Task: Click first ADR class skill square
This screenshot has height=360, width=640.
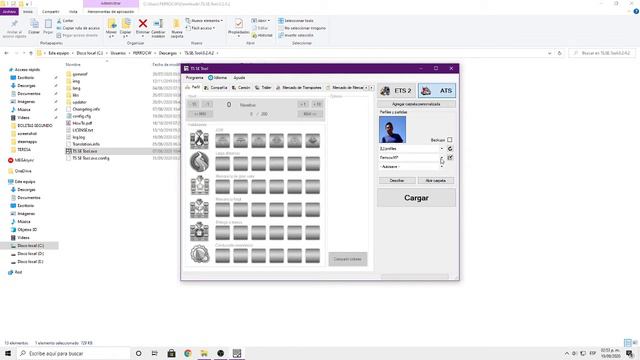Action: click(x=222, y=141)
